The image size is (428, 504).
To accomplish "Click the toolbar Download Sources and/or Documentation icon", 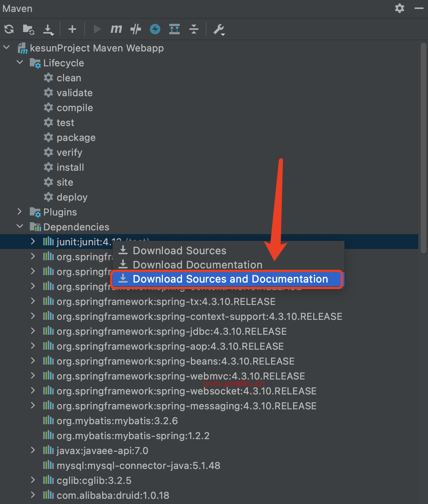I will [48, 29].
